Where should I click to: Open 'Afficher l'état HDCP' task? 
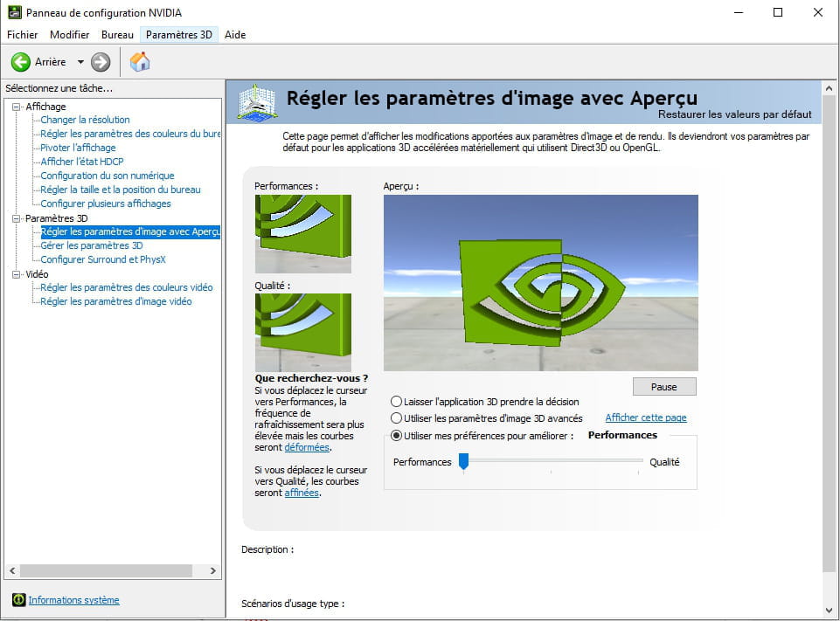click(x=82, y=162)
